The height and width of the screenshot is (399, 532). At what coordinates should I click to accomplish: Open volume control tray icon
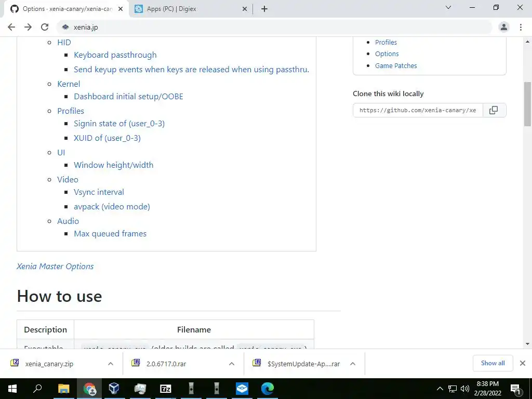click(465, 389)
